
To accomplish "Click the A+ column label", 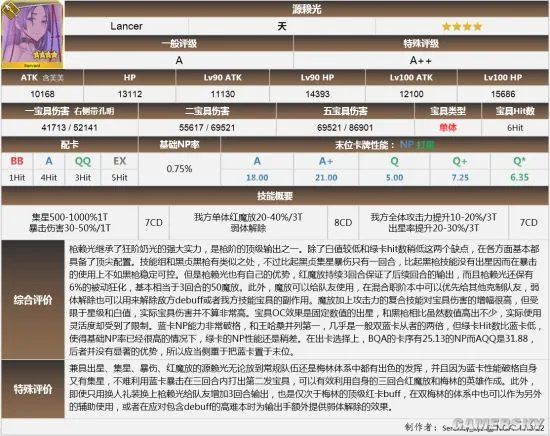I will coord(326,161).
